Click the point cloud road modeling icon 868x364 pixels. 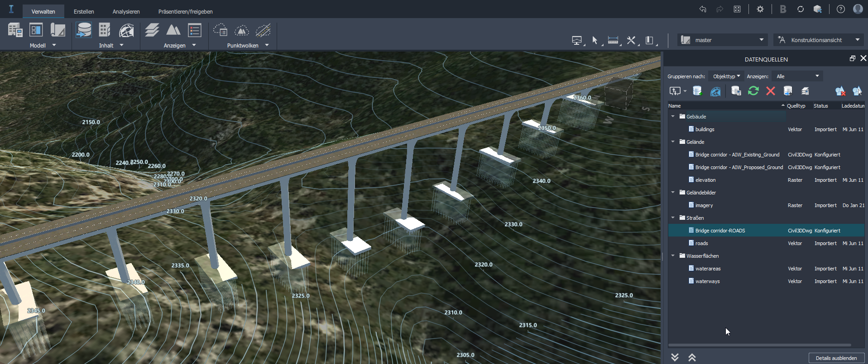point(263,30)
